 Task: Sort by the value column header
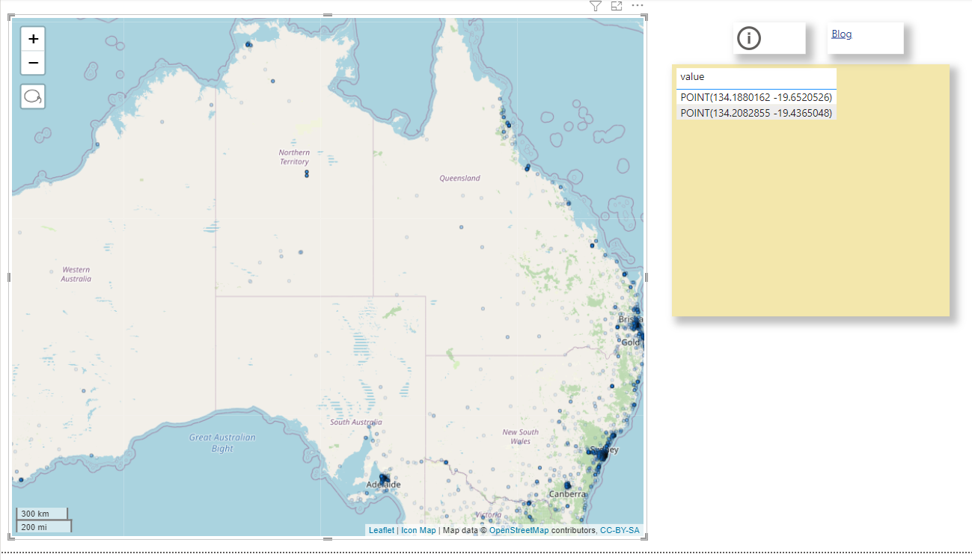pos(693,77)
